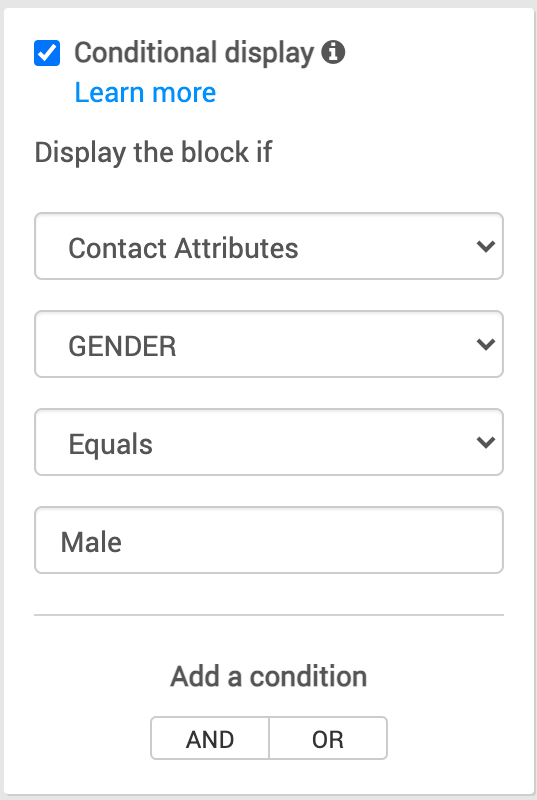Click the Add a condition heading
The height and width of the screenshot is (800, 537).
point(269,677)
